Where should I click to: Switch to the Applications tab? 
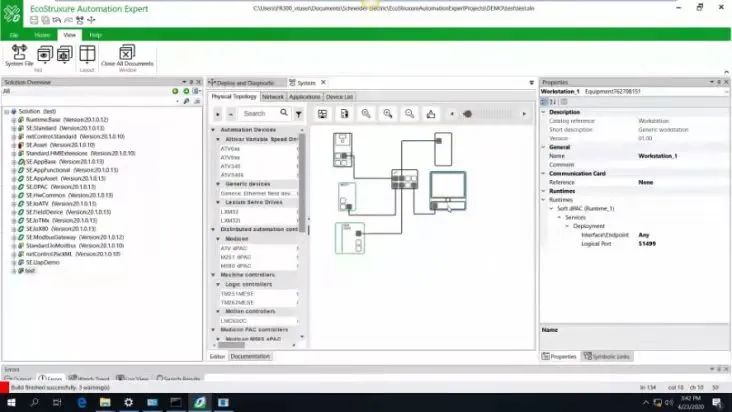(304, 97)
